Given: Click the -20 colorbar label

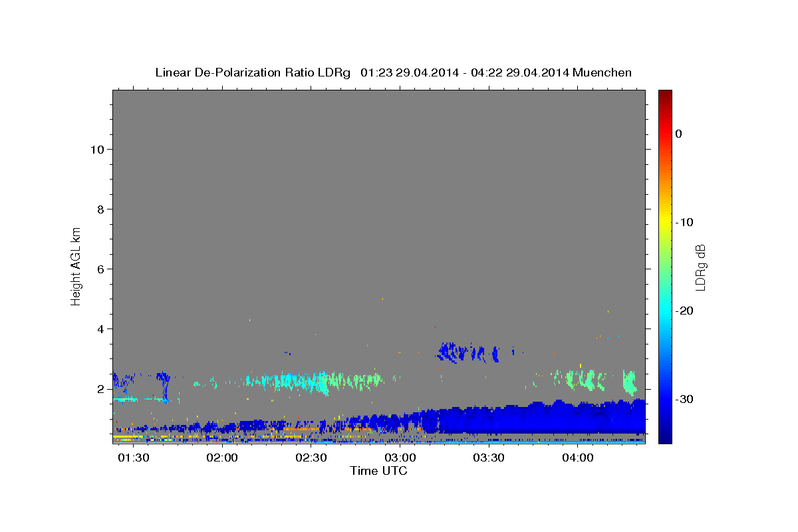Looking at the screenshot, I should pos(685,311).
